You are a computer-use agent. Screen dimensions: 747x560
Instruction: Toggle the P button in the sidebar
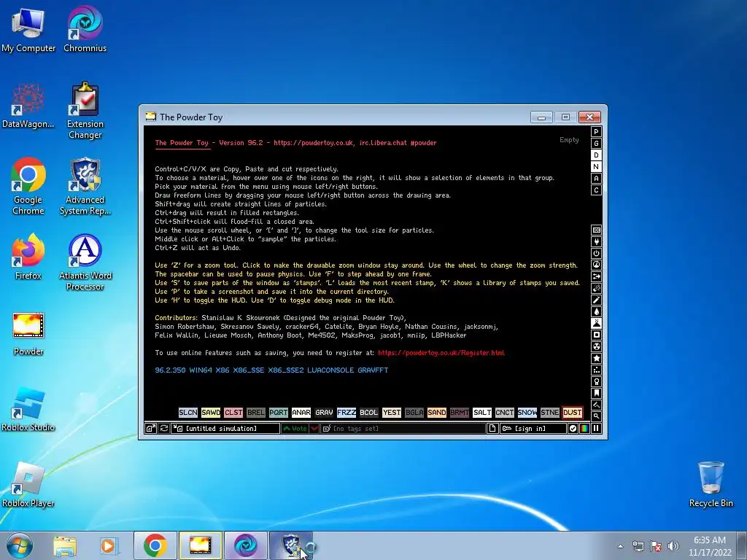pyautogui.click(x=596, y=132)
